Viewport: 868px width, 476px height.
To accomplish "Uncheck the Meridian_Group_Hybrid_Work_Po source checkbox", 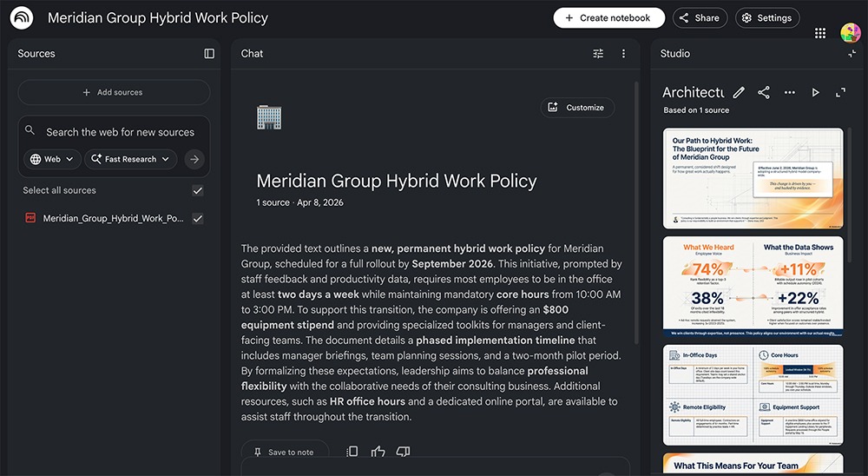I will pos(198,218).
